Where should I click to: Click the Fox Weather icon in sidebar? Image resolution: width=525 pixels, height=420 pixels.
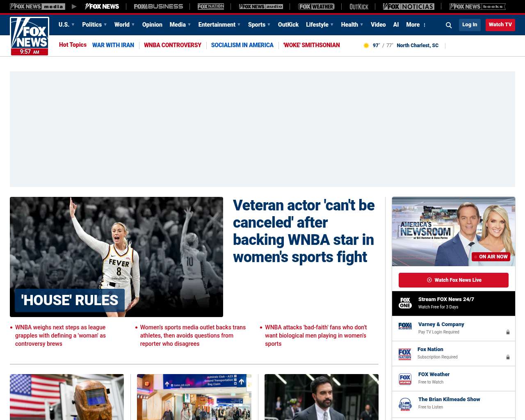(405, 379)
